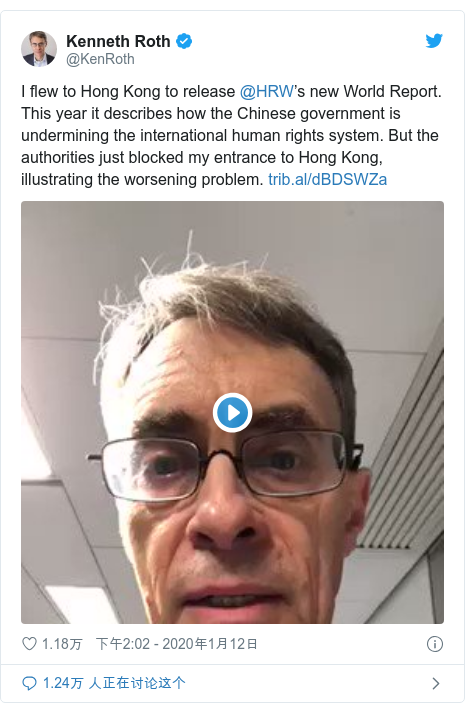Click the 下午2:02 time text
The height and width of the screenshot is (712, 465).
[123, 644]
